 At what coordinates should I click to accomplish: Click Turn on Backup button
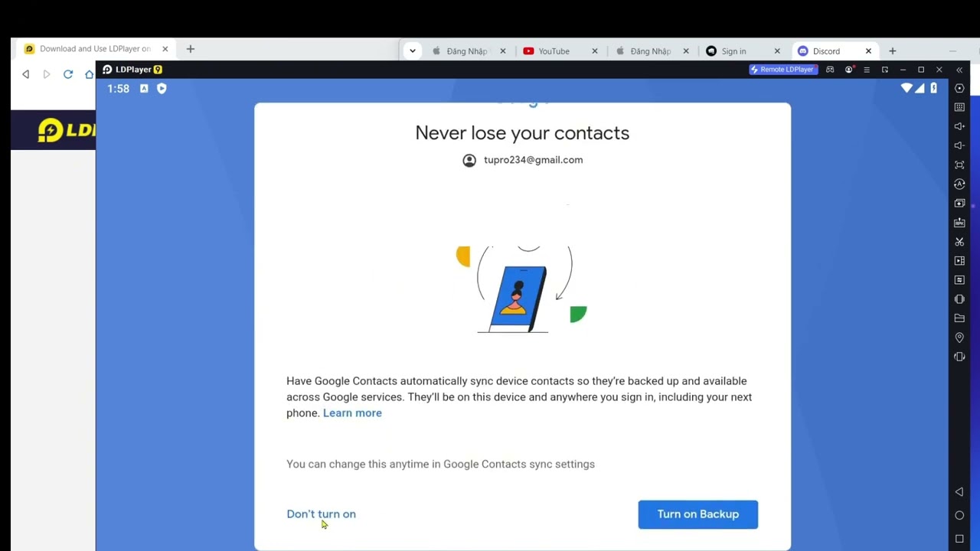click(x=697, y=514)
